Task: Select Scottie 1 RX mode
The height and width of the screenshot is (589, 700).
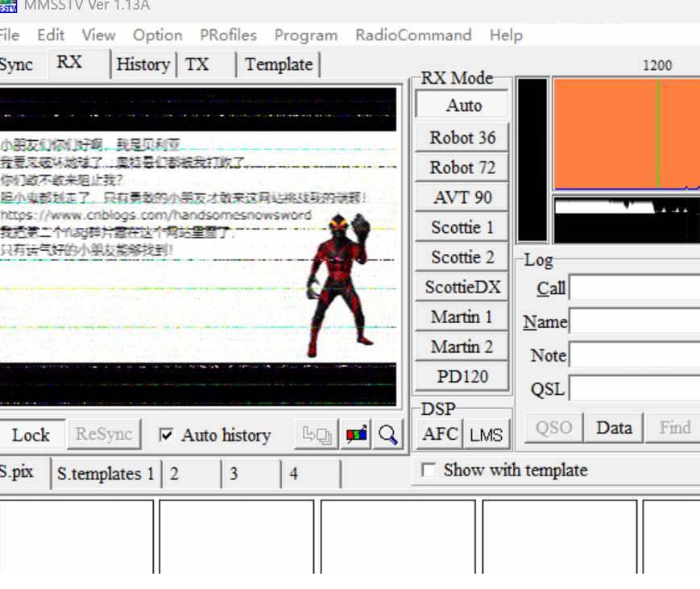Action: 462,227
